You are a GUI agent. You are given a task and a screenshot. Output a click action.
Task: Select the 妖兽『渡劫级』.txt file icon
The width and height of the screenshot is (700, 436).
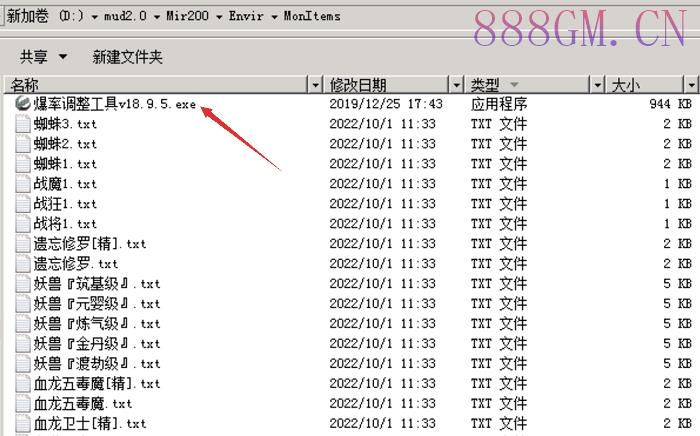pos(23,364)
